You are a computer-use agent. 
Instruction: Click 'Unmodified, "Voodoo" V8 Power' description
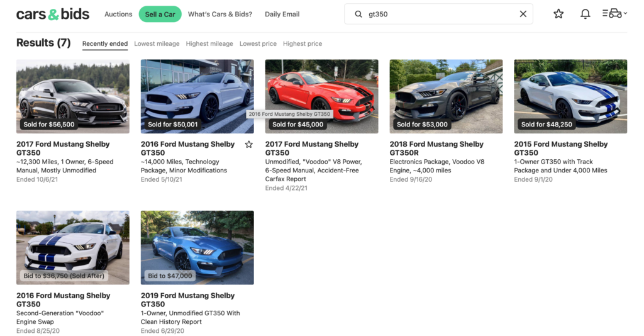click(x=313, y=171)
